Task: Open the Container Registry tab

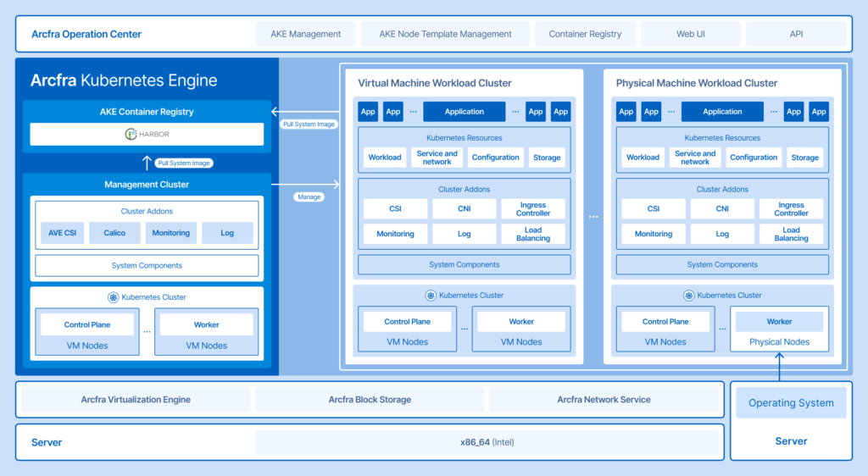Action: [x=585, y=35]
